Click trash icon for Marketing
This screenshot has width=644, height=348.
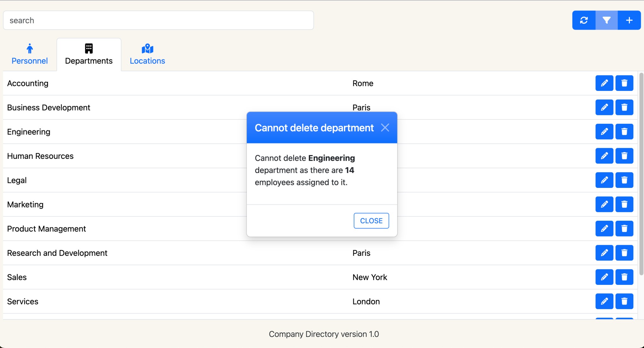click(624, 204)
